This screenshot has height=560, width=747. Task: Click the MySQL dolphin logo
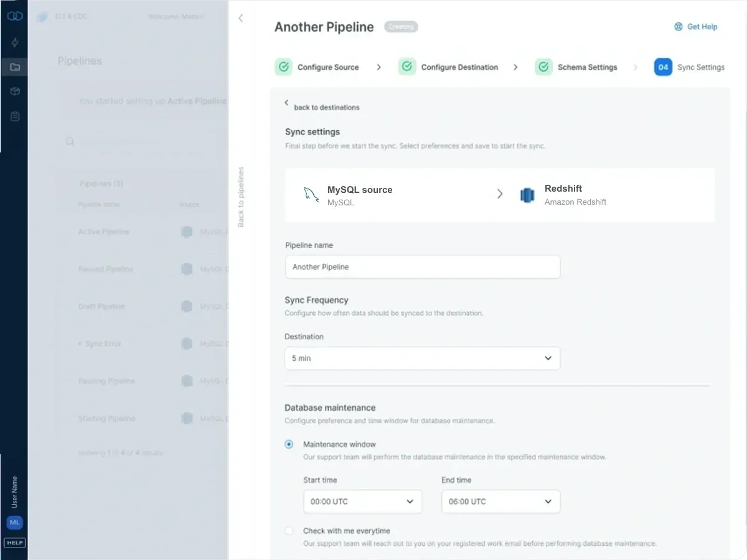point(311,195)
